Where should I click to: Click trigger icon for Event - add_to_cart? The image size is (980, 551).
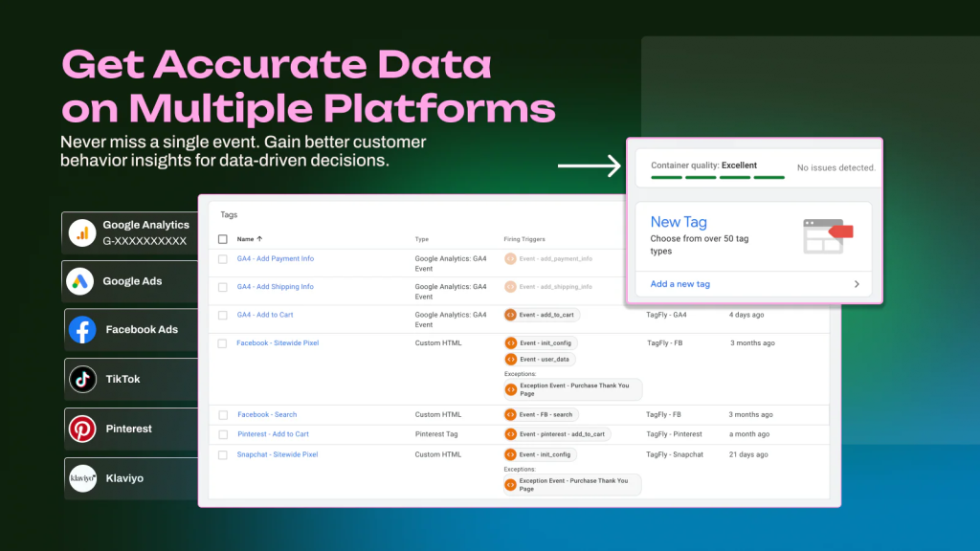tap(511, 315)
